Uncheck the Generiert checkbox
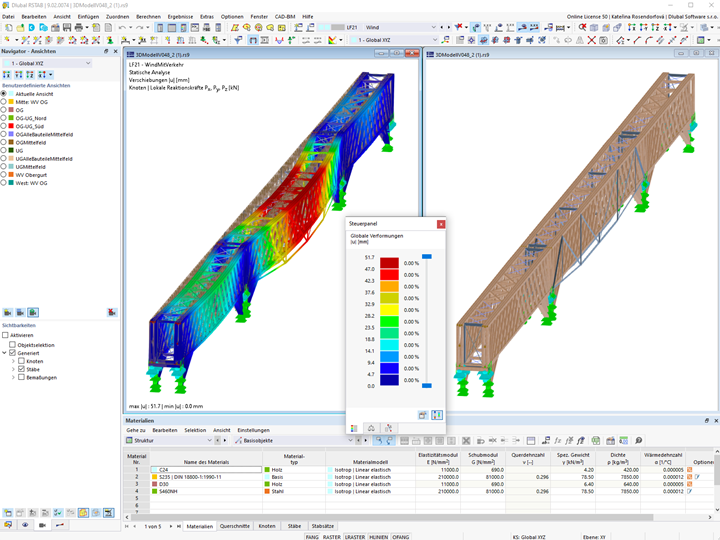Viewport: 720px width, 540px height. tap(12, 353)
